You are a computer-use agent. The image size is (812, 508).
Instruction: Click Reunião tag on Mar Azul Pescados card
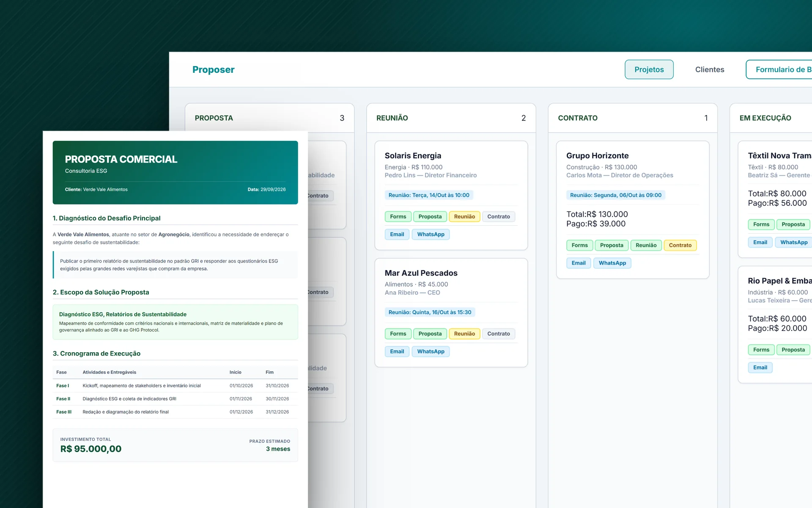[x=464, y=334]
